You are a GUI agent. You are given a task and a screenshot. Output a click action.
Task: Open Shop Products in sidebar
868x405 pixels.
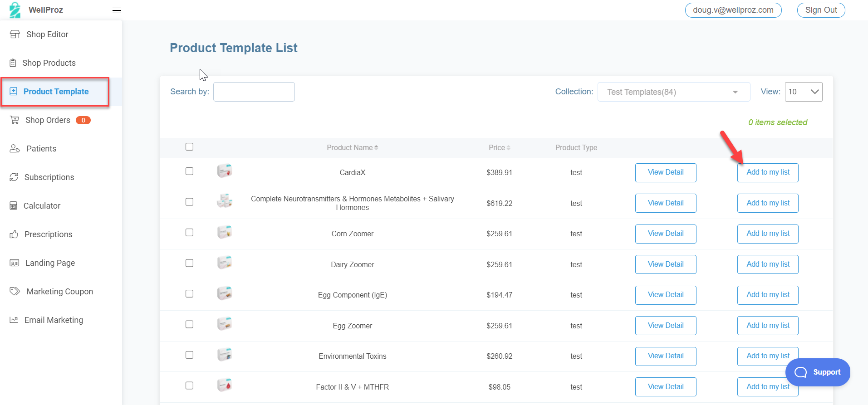point(49,63)
